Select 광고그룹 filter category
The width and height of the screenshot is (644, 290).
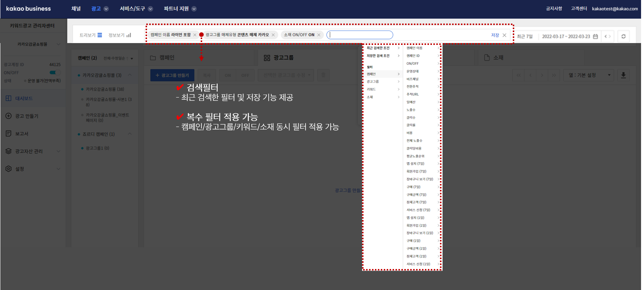tap(383, 82)
